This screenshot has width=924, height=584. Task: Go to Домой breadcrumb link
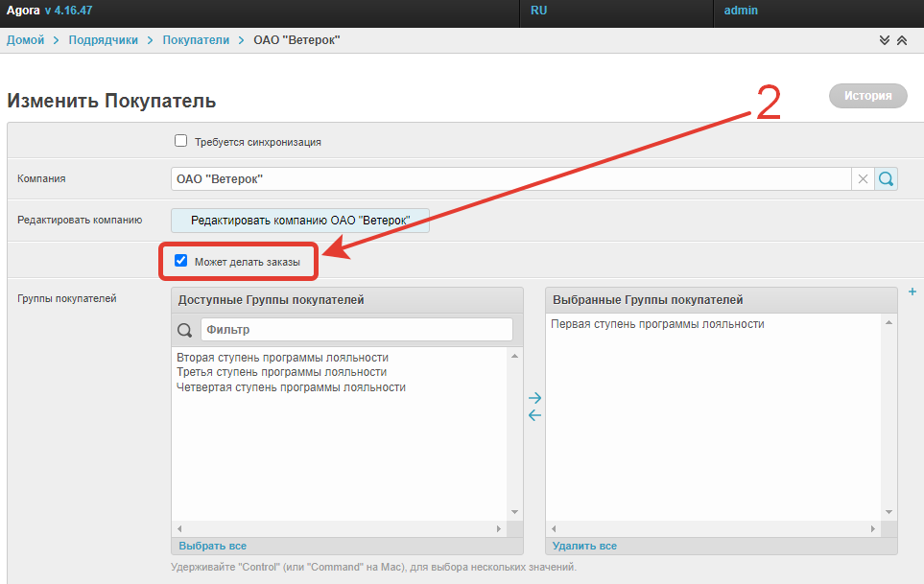click(26, 40)
